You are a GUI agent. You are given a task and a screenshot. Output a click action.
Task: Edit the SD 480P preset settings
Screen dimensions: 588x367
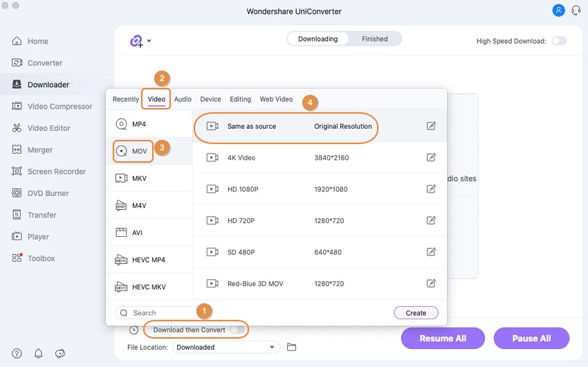[x=431, y=252]
